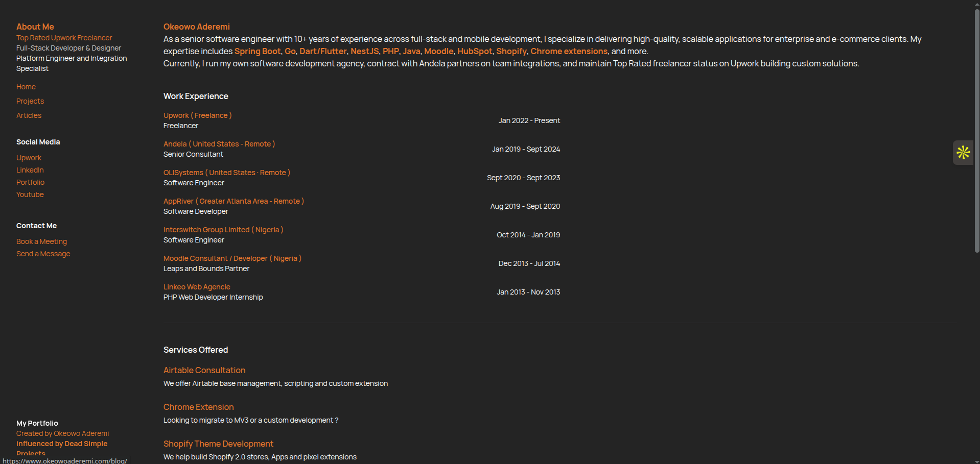Screen dimensions: 980x464
Task: Click the yellow asterisk widget icon
Action: coord(963,152)
